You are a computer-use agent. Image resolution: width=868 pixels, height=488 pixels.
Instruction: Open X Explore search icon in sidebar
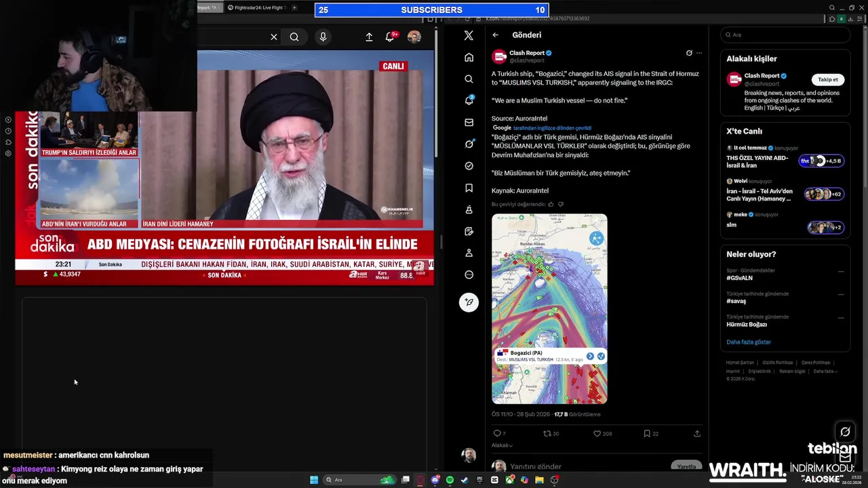coord(469,79)
